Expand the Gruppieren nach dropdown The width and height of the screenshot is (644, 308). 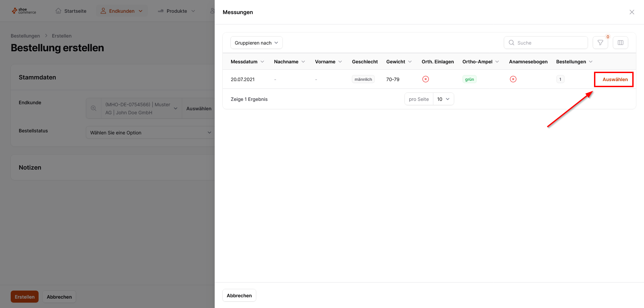257,43
